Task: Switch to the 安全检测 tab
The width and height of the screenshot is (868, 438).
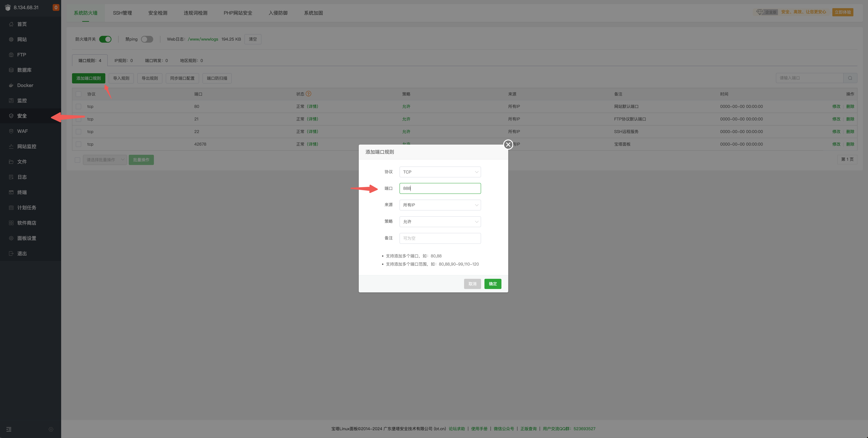Action: pos(158,13)
